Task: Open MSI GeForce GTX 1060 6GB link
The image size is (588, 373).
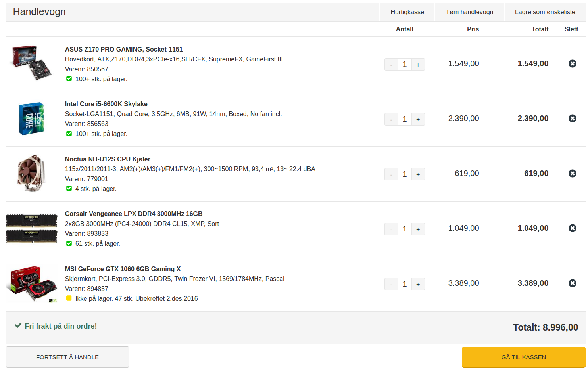Action: [x=123, y=269]
